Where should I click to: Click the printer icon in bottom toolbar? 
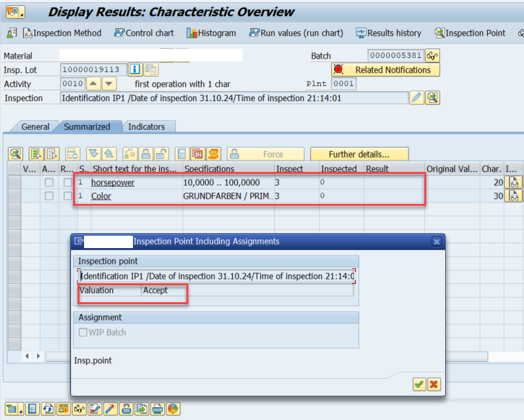[x=158, y=409]
